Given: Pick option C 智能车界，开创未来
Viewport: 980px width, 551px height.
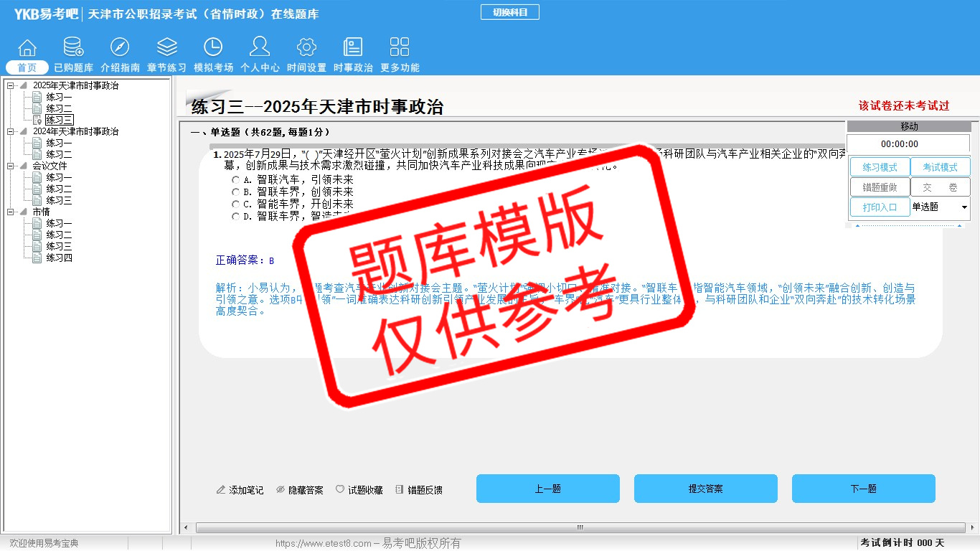Looking at the screenshot, I should [235, 204].
